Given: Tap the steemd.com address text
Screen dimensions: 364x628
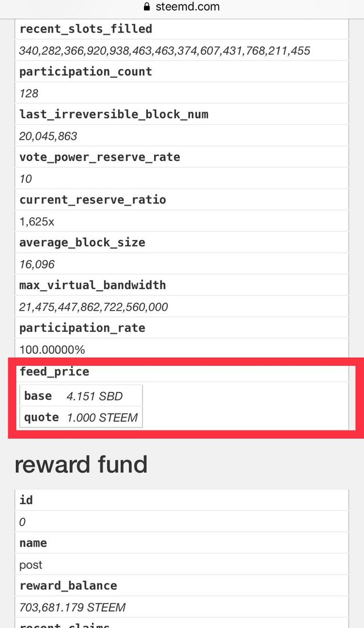Looking at the screenshot, I should [188, 7].
